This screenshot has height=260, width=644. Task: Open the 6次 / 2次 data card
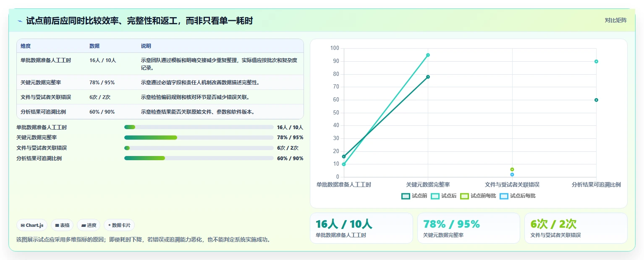[x=576, y=228]
